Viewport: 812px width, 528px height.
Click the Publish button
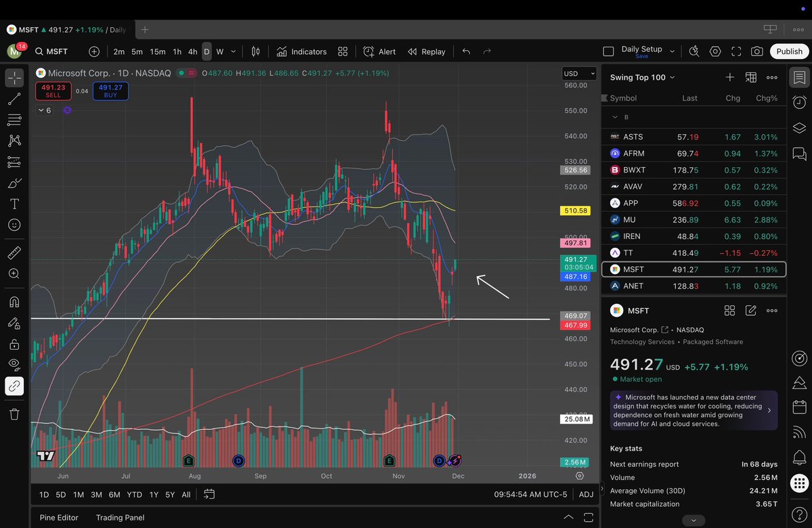[x=789, y=51]
